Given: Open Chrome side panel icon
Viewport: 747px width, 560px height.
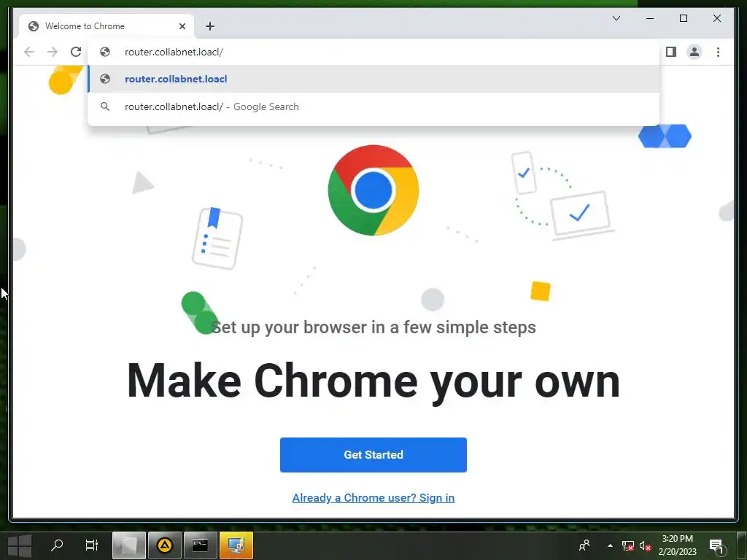Looking at the screenshot, I should coord(671,52).
